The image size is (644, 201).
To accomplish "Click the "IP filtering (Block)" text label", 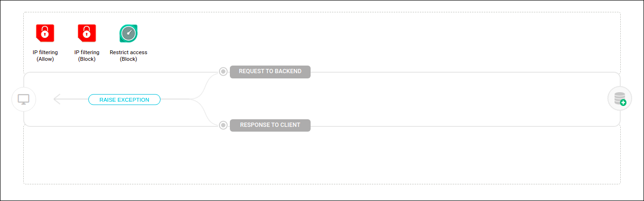I will click(87, 56).
